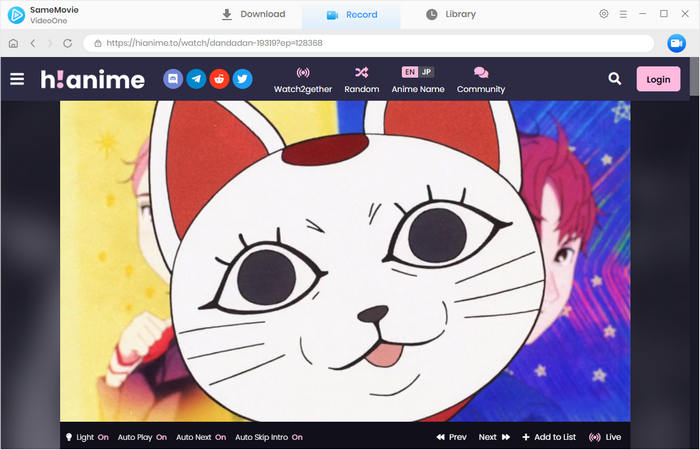Image resolution: width=700 pixels, height=450 pixels.
Task: Switch to Library tab
Action: tap(451, 14)
